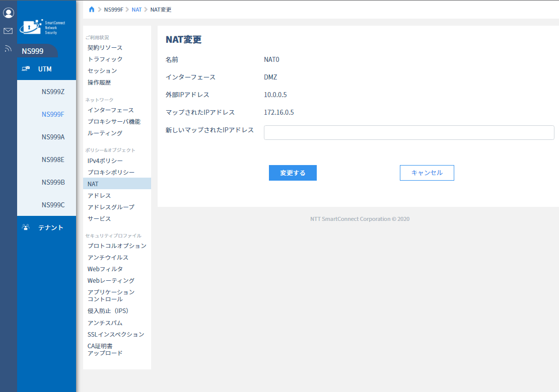Open トラフィック page
559x392 pixels.
(105, 59)
